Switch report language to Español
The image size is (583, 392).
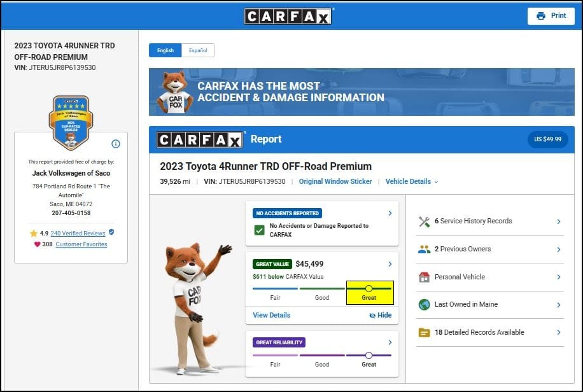pyautogui.click(x=198, y=50)
